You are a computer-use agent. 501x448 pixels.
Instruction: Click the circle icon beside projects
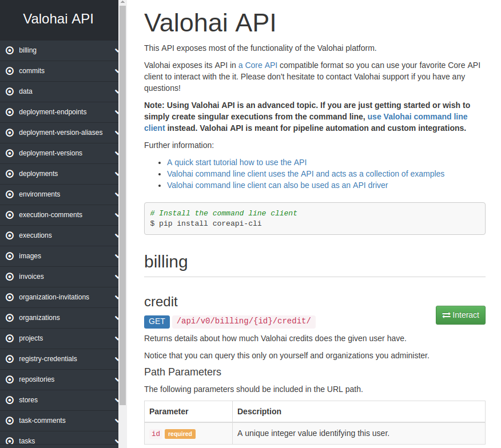coord(10,338)
